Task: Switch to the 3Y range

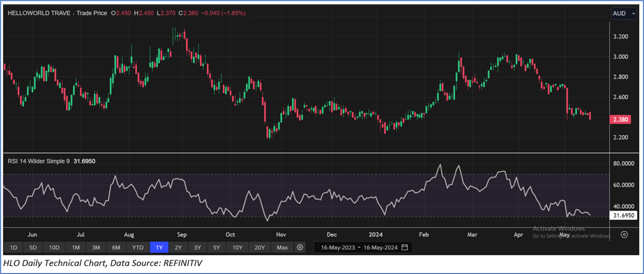Action: [x=197, y=247]
